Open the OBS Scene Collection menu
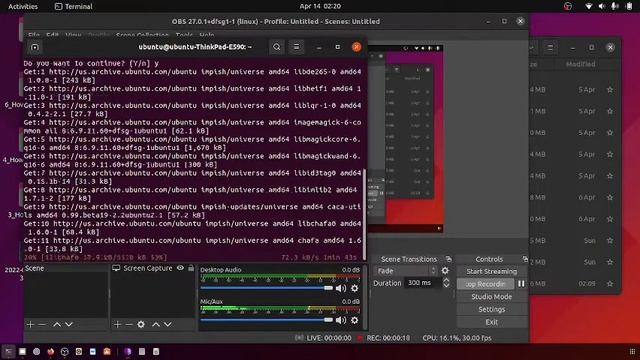640x360 pixels. (142, 35)
